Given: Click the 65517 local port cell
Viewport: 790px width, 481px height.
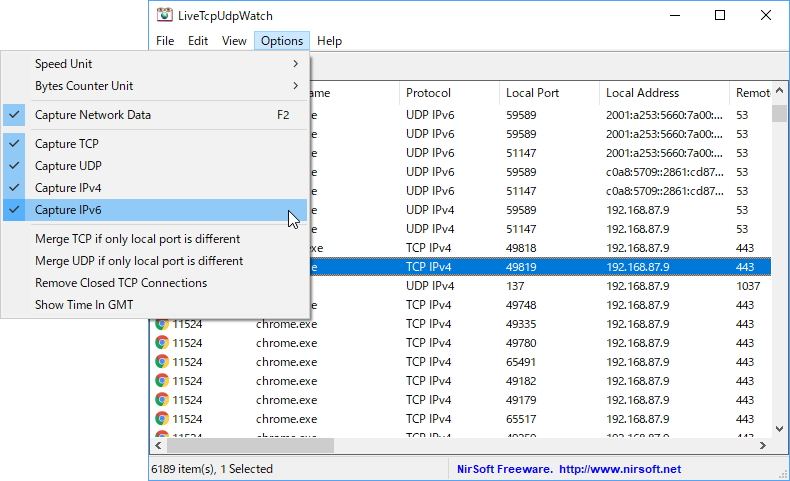Looking at the screenshot, I should click(521, 419).
